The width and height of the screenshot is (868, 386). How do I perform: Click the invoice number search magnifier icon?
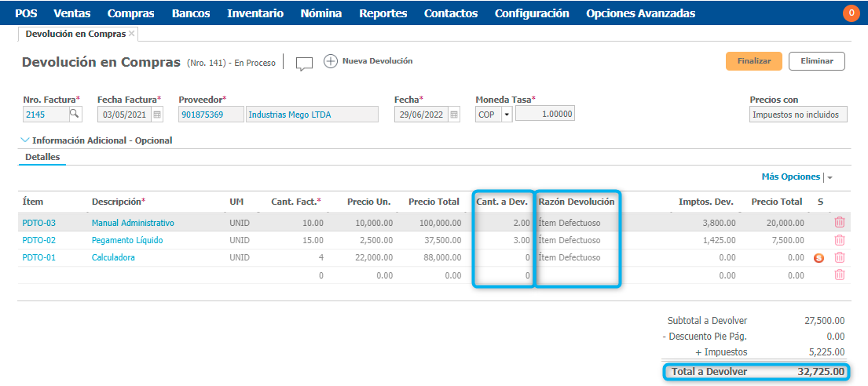[x=75, y=115]
